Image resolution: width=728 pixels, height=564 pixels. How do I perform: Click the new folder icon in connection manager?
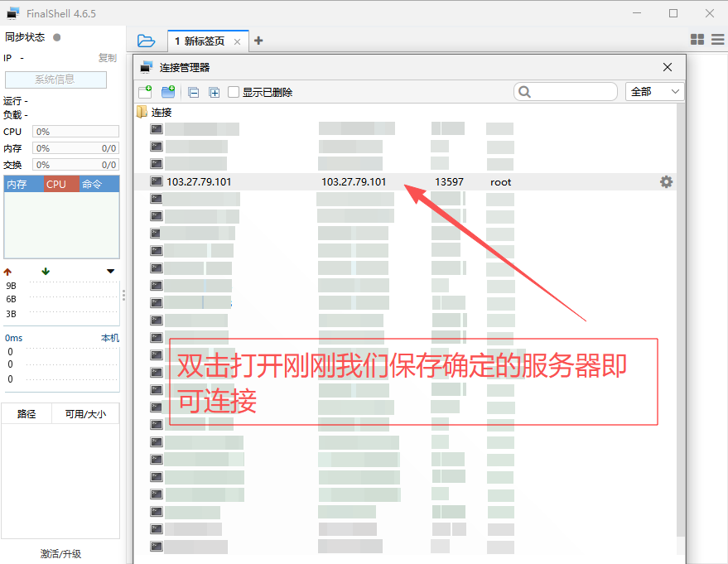pyautogui.click(x=168, y=92)
